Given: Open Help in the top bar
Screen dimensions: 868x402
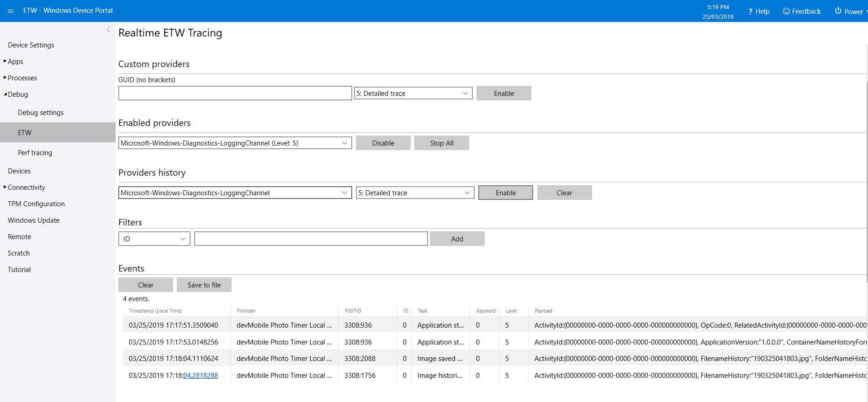Looking at the screenshot, I should coord(759,11).
